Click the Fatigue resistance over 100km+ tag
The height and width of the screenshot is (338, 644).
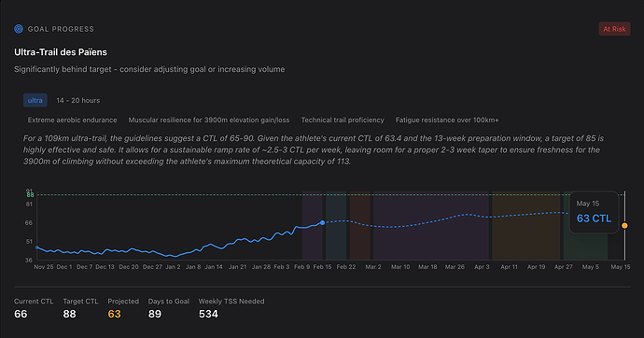pos(447,120)
